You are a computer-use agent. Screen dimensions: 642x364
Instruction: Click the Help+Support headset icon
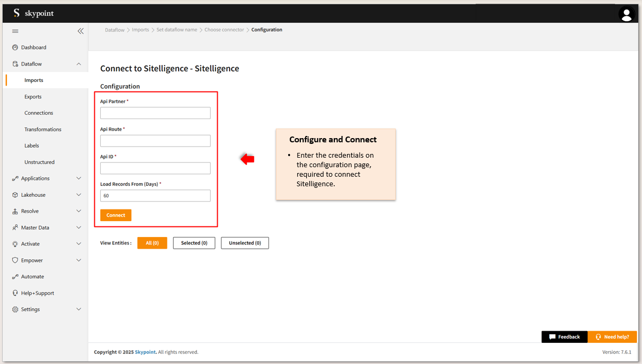15,293
